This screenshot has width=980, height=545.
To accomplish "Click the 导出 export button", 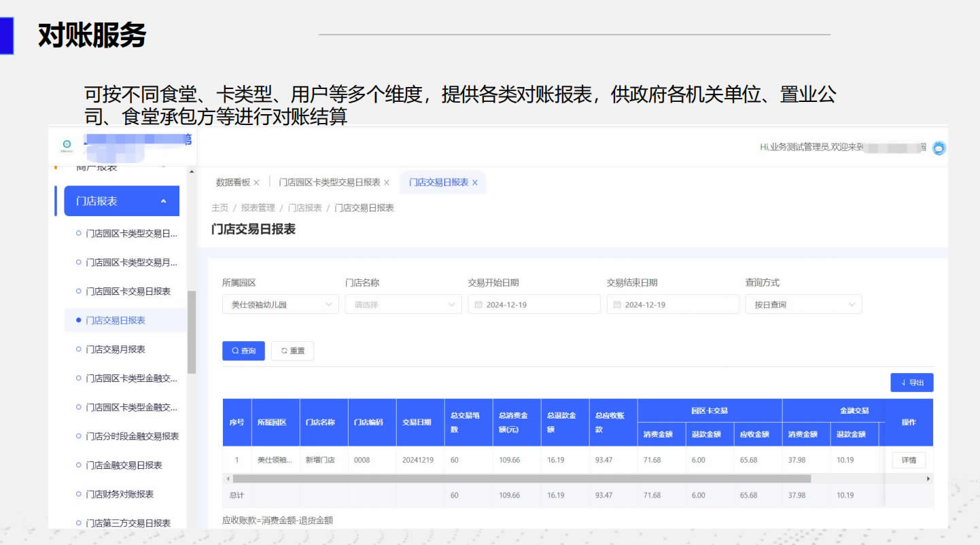I will [x=911, y=383].
